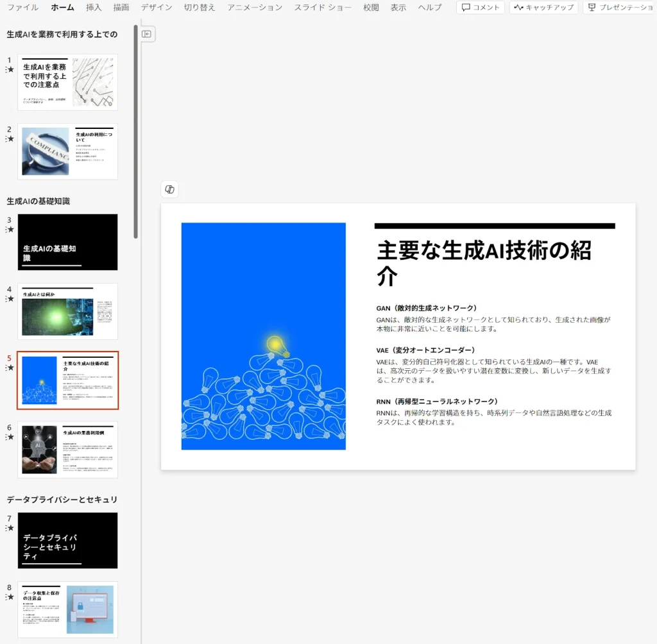Start presenting with プレゼンテーション button
This screenshot has height=644, width=657.
(620, 8)
